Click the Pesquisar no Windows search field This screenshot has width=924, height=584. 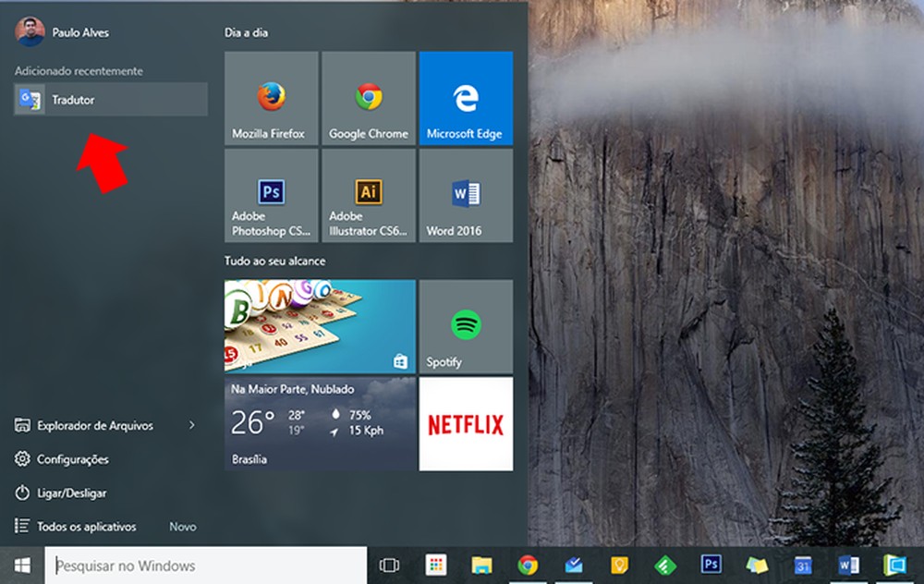(x=185, y=566)
